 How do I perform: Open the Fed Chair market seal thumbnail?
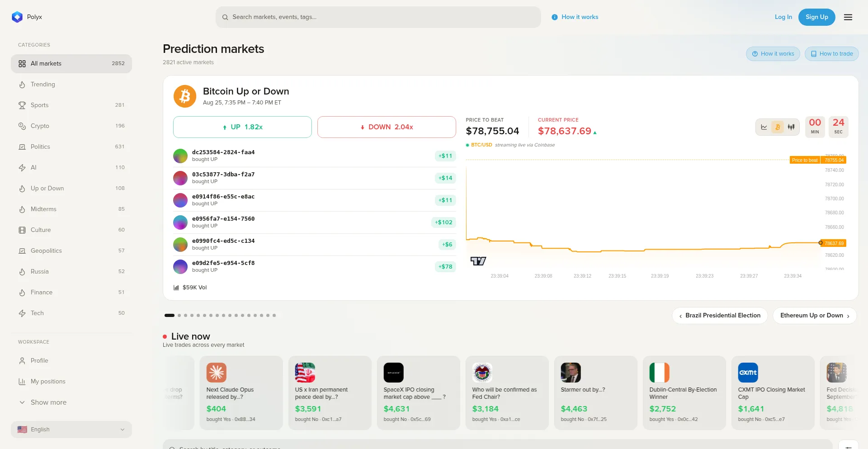pos(482,373)
